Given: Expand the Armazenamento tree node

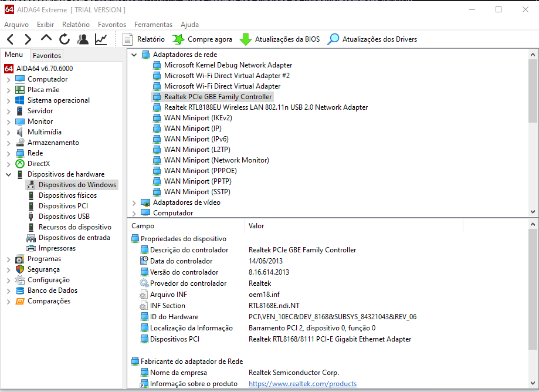Looking at the screenshot, I should pos(9,143).
